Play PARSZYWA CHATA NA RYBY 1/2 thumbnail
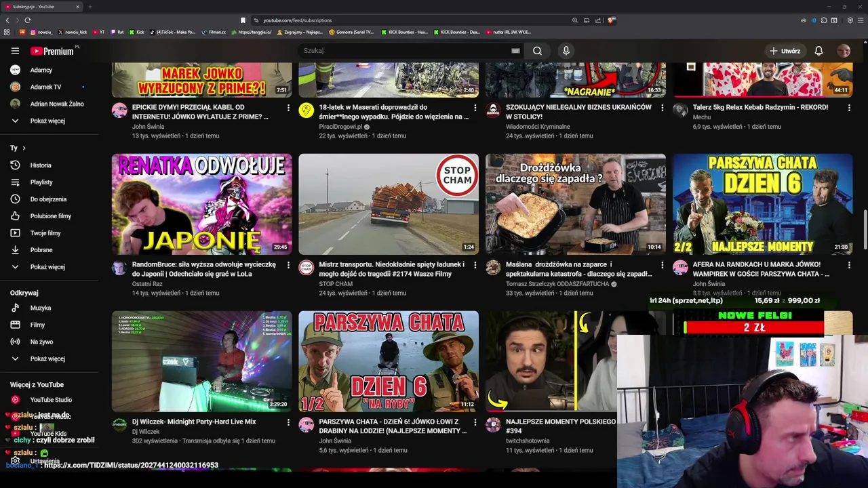Screen dimensions: 868x488 [389, 361]
